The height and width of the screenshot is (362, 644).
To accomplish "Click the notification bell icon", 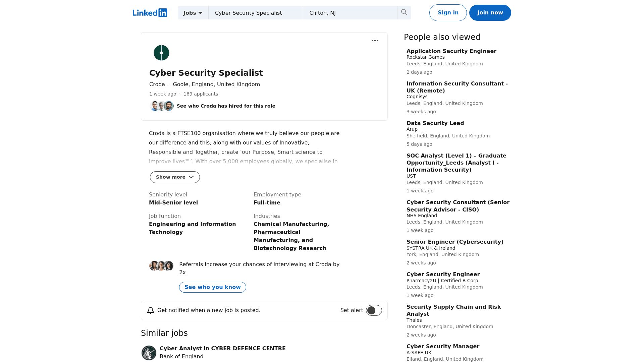I will coord(151,310).
